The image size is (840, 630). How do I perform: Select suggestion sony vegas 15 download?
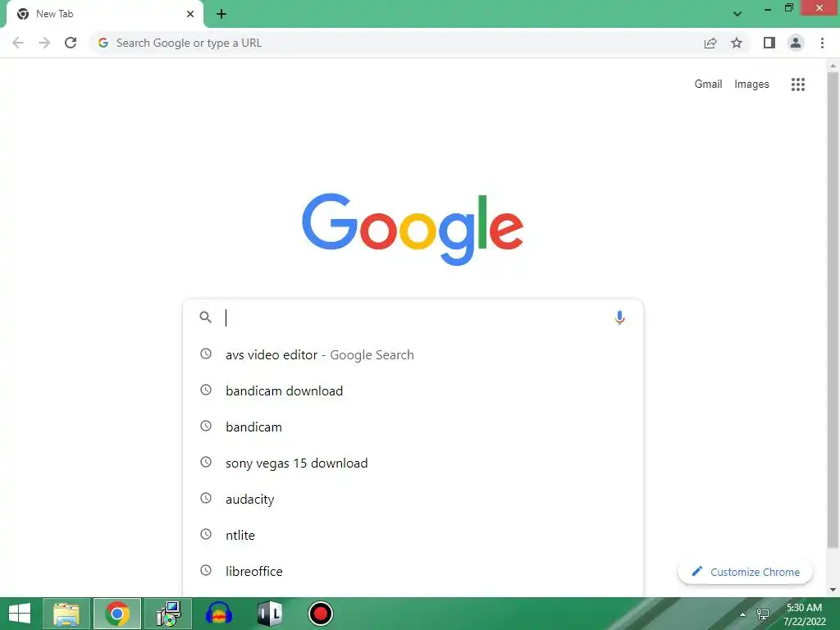coord(413,463)
